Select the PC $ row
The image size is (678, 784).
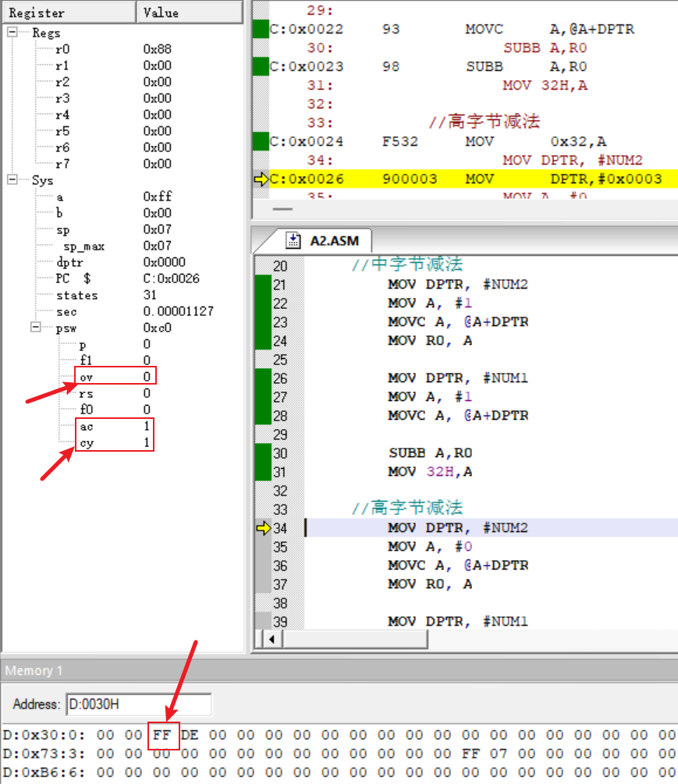point(127,278)
